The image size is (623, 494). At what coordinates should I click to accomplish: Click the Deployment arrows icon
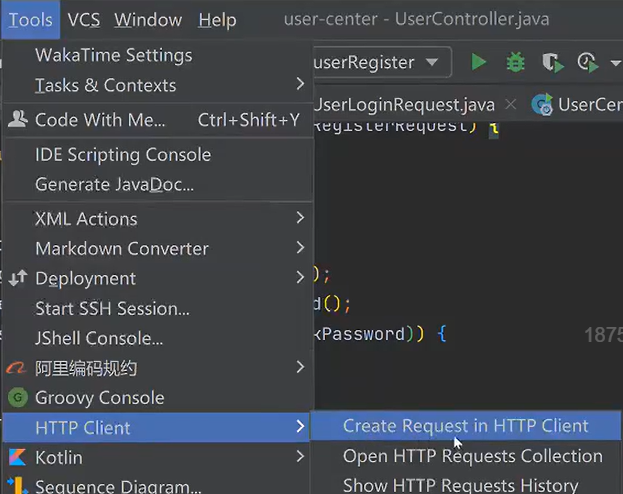tap(17, 278)
